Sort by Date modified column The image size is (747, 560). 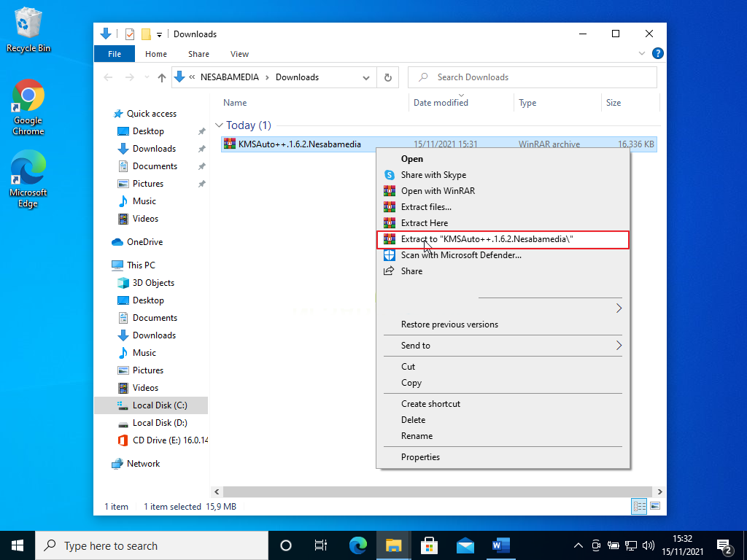[x=441, y=102]
